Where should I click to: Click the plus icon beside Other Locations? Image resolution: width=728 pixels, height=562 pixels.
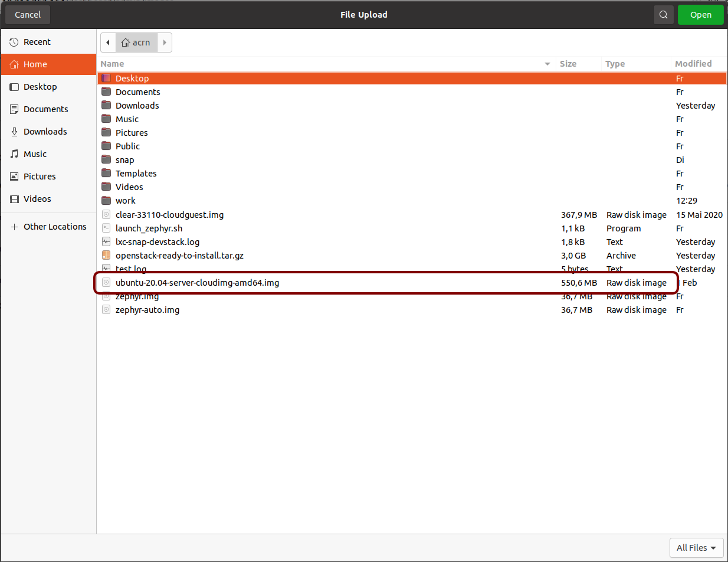click(14, 227)
